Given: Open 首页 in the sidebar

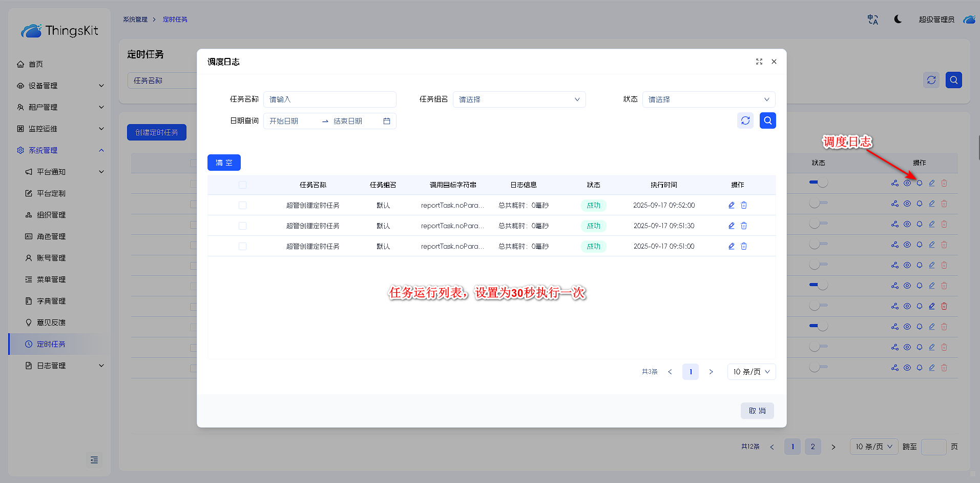Looking at the screenshot, I should [36, 64].
